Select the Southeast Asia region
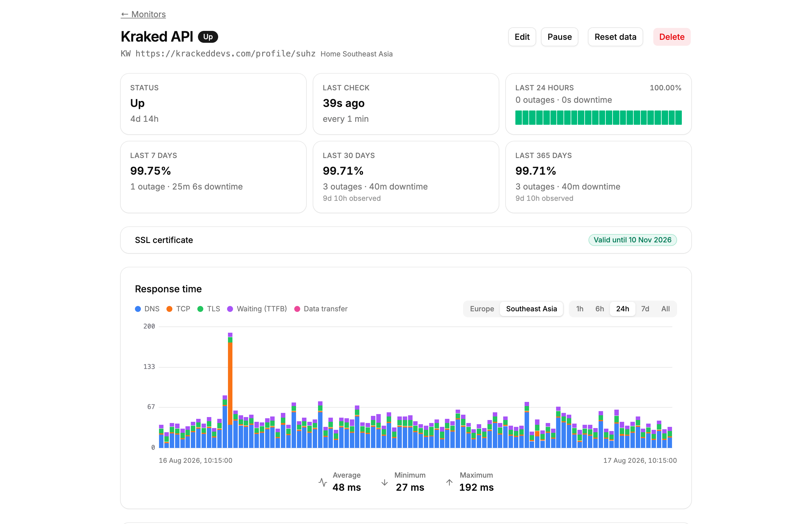This screenshot has height=524, width=812. point(531,309)
